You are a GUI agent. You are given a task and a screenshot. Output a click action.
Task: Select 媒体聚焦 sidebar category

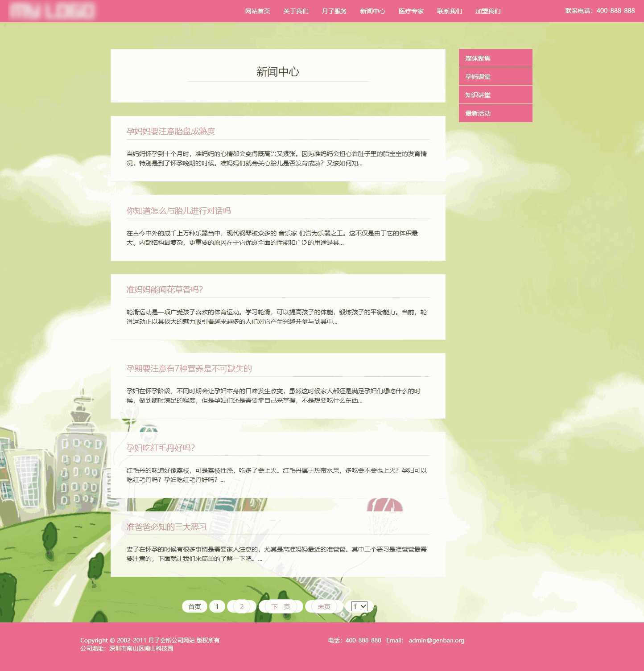[495, 58]
